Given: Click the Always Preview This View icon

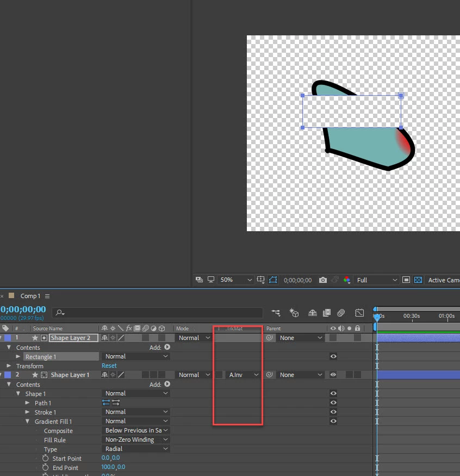Looking at the screenshot, I should [x=199, y=280].
